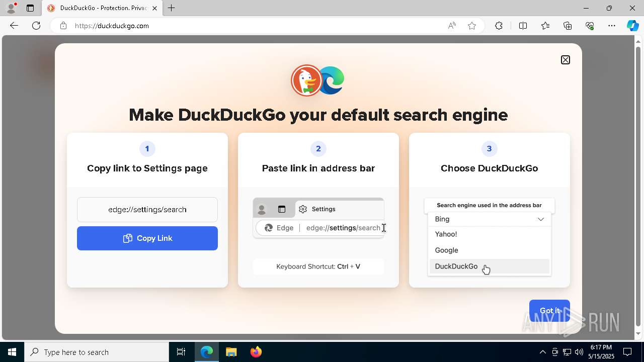Click the Keyboard Shortcut Ctrl + V text
The height and width of the screenshot is (362, 644).
[318, 266]
